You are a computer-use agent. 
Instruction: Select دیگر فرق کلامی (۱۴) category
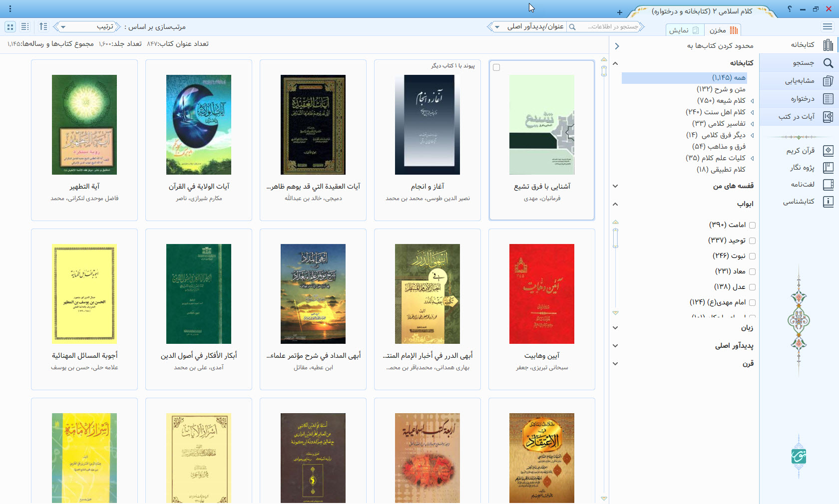tap(716, 135)
